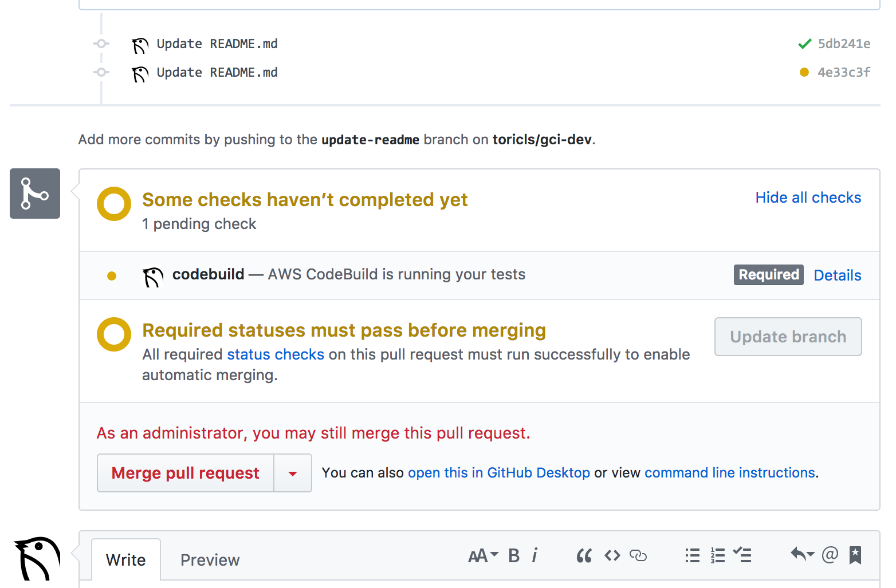The width and height of the screenshot is (896, 588).
Task: Insert code using the angle-brackets icon
Action: point(612,555)
